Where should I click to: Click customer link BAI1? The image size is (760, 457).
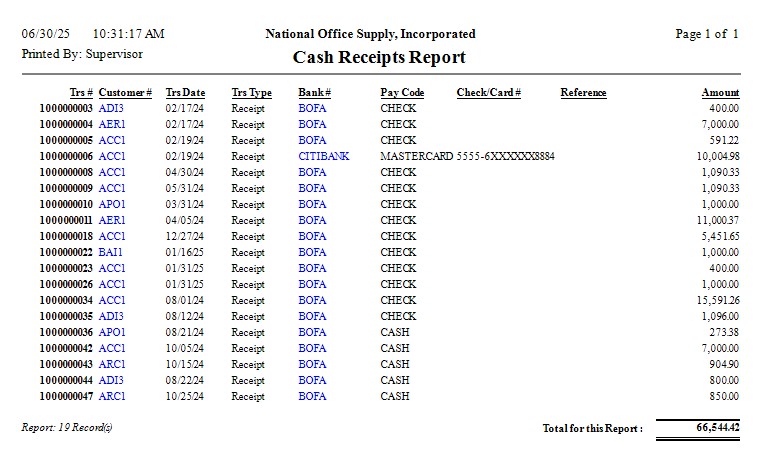111,252
